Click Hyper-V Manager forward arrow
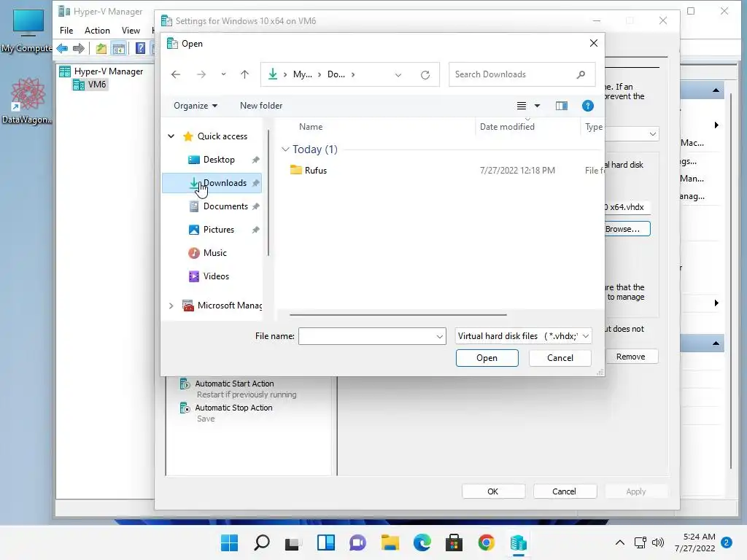Viewport: 747px width, 560px height. pyautogui.click(x=79, y=48)
